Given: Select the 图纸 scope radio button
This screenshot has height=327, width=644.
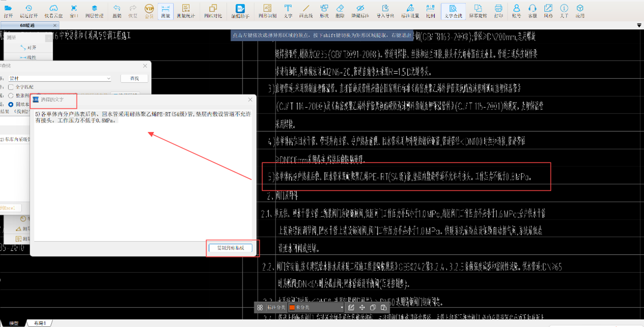Looking at the screenshot, I should (11, 104).
